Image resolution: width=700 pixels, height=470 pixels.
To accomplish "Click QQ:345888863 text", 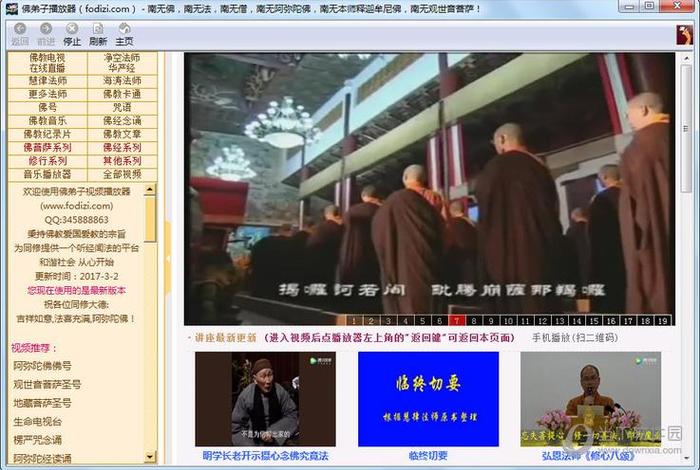I will [76, 220].
